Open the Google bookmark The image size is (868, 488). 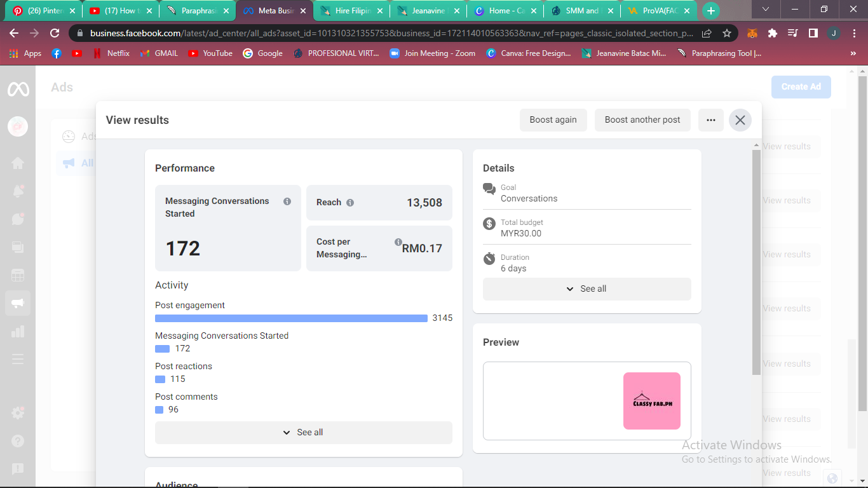[x=262, y=53]
